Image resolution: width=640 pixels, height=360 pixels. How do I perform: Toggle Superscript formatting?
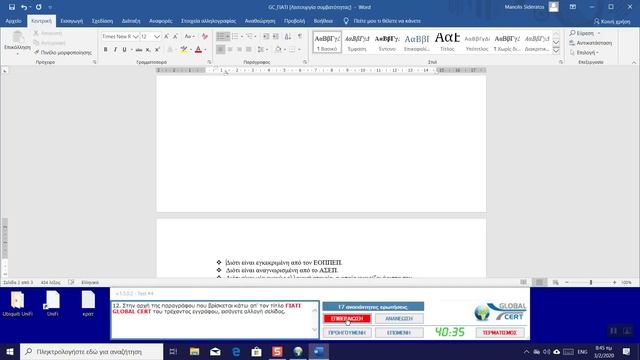pyautogui.click(x=157, y=49)
